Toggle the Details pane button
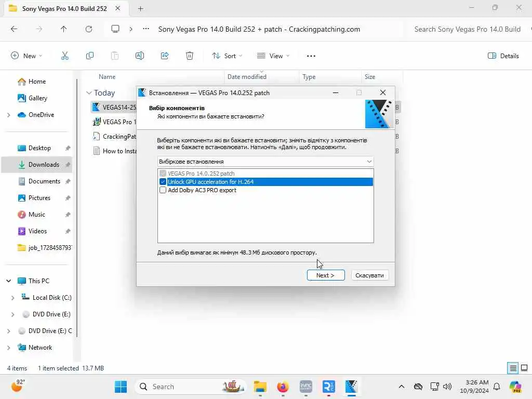 (503, 56)
